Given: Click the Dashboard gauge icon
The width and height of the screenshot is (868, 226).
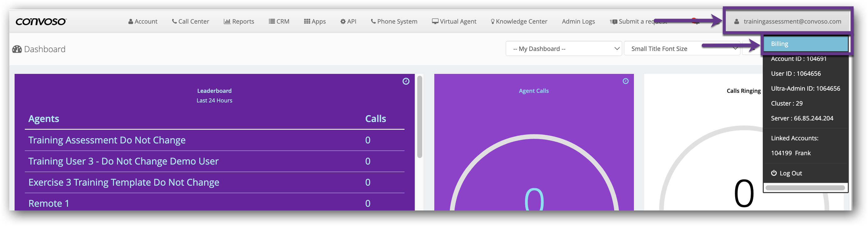Looking at the screenshot, I should (x=17, y=49).
